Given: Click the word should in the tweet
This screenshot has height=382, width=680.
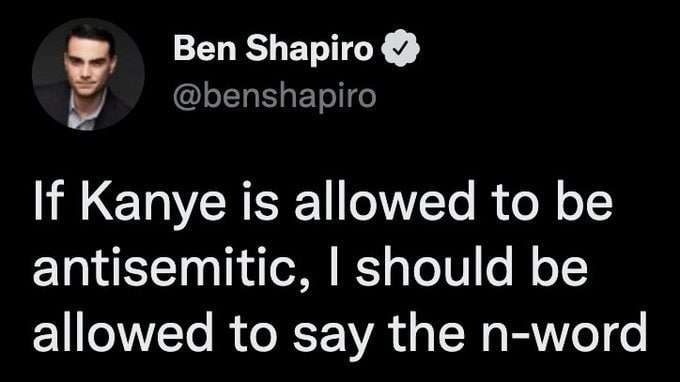Looking at the screenshot, I should click(x=435, y=266).
